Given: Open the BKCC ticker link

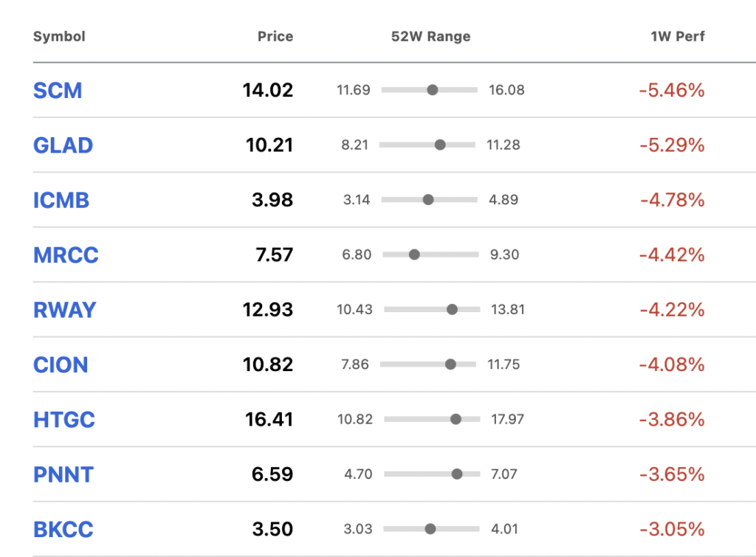Looking at the screenshot, I should coord(63,530).
